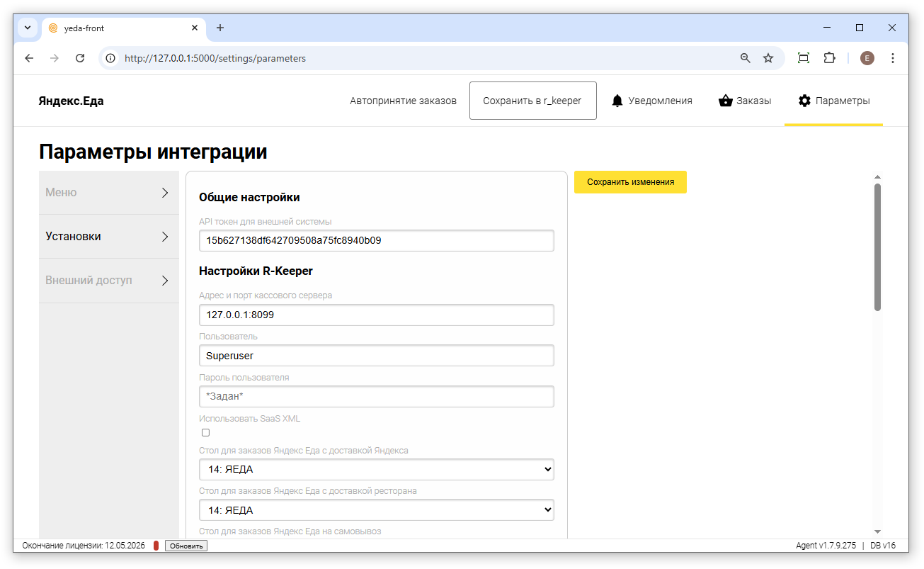Screen dimensions: 924x569
Task: Click the screen capture icon beside extensions
Action: (804, 58)
